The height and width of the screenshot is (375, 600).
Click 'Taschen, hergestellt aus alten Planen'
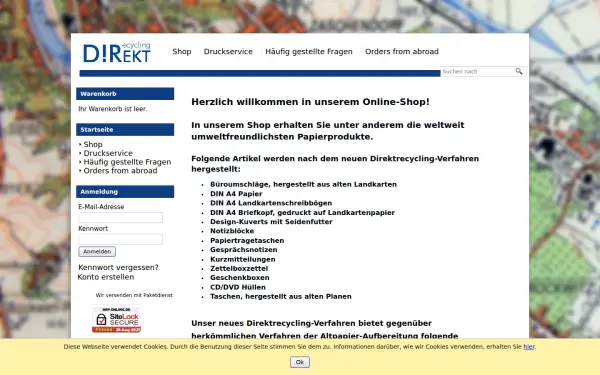pyautogui.click(x=281, y=296)
